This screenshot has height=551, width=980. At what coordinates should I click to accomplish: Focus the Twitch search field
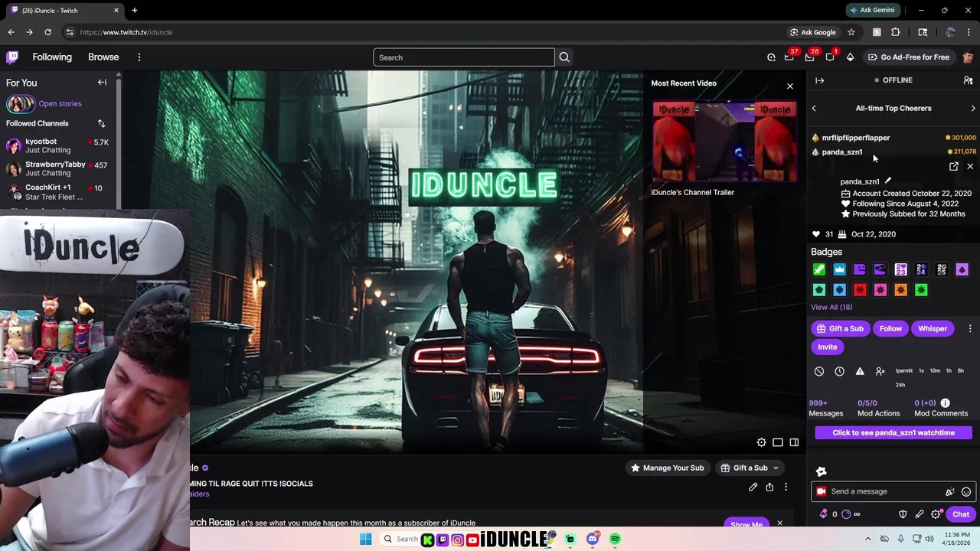click(x=464, y=57)
